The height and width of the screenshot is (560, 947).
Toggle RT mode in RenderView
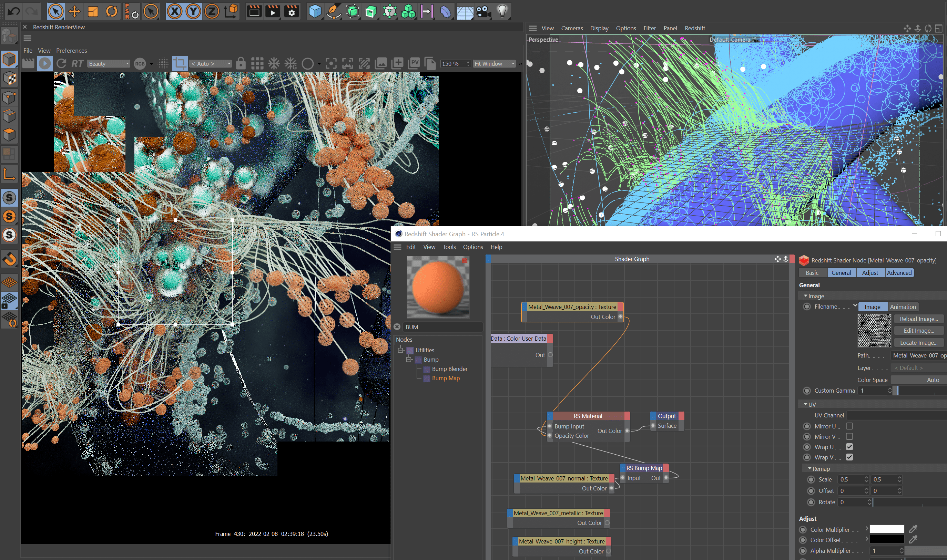pos(78,63)
